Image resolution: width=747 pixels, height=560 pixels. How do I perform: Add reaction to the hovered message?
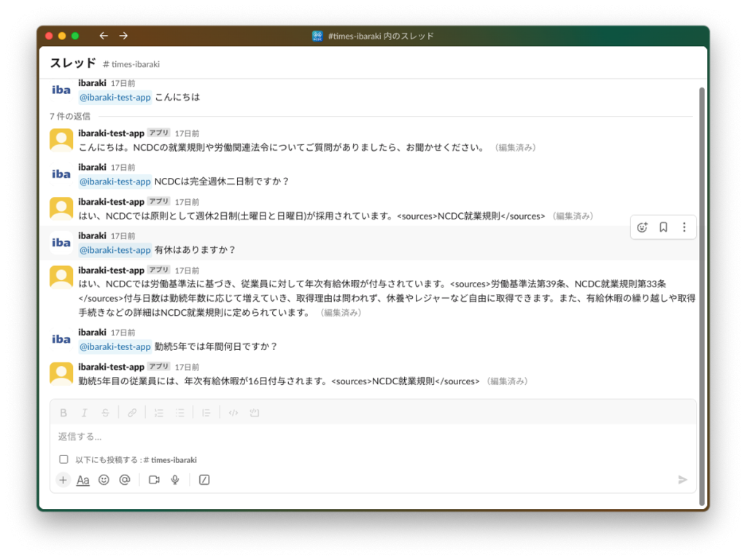click(642, 227)
